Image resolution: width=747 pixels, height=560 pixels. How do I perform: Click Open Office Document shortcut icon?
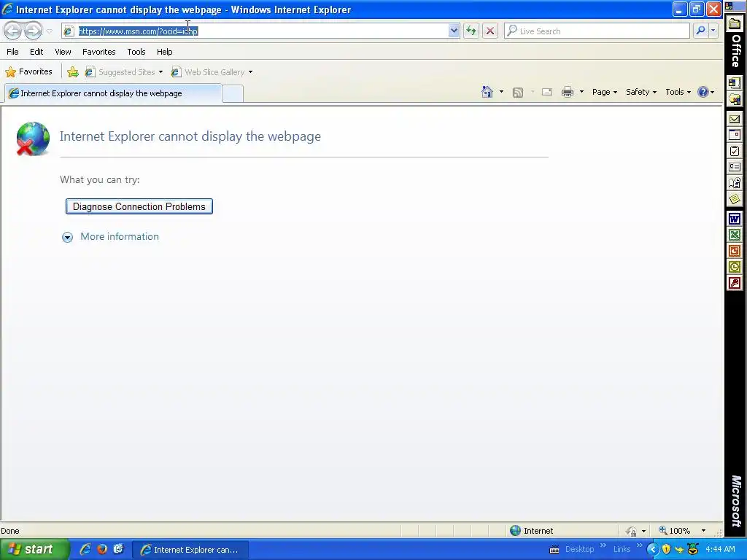(x=734, y=99)
